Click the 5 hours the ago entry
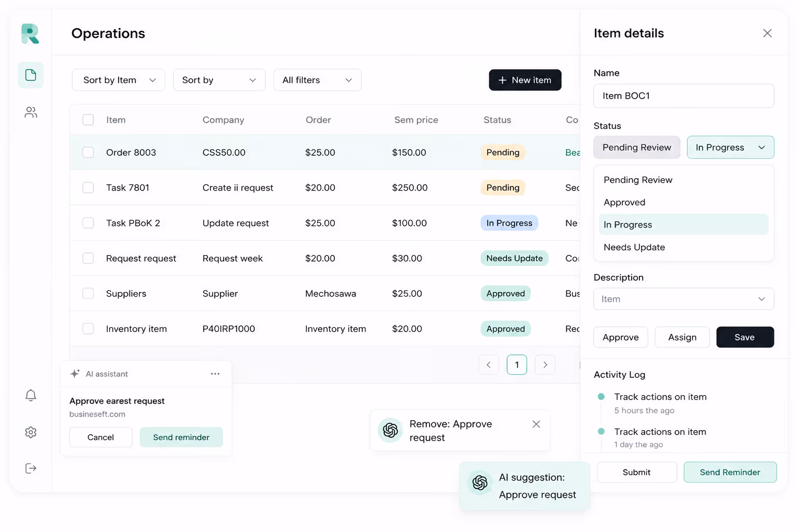798x532 pixels. 644,410
